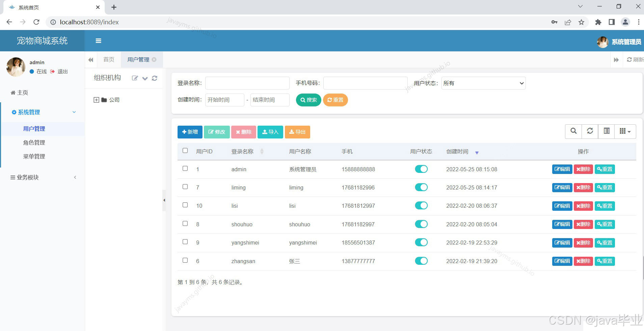The width and height of the screenshot is (644, 331).
Task: Disable the status switch for shouhuo
Action: (421, 224)
